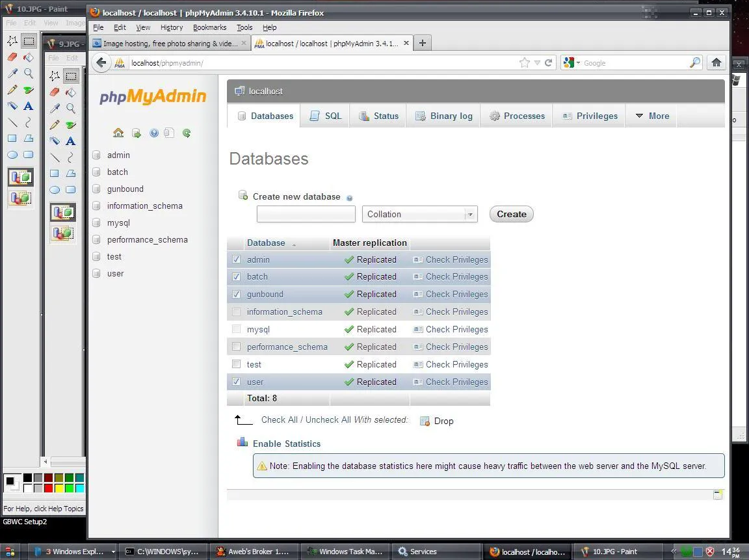Uncheck the admin database checkbox
The image size is (749, 560).
point(236,260)
